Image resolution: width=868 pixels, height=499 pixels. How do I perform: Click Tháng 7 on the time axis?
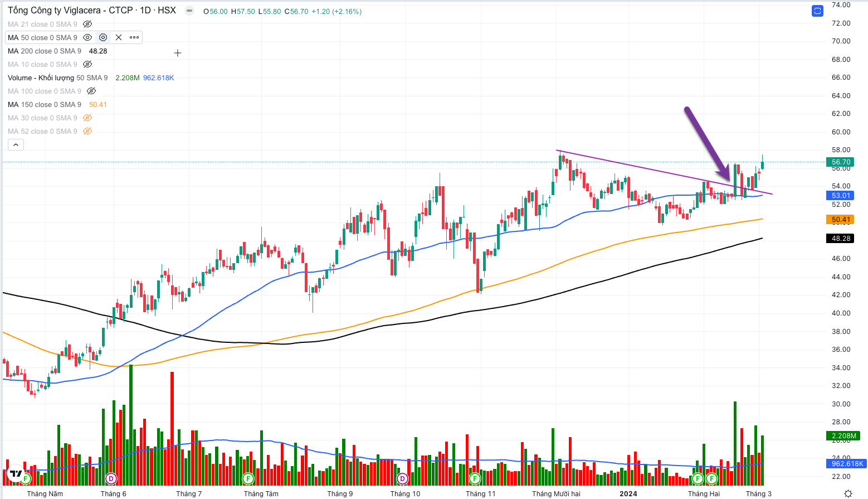[x=189, y=493]
